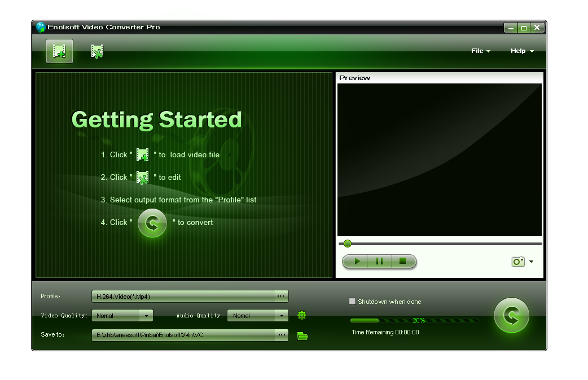
Task: Stop the preview playback
Action: coord(403,261)
